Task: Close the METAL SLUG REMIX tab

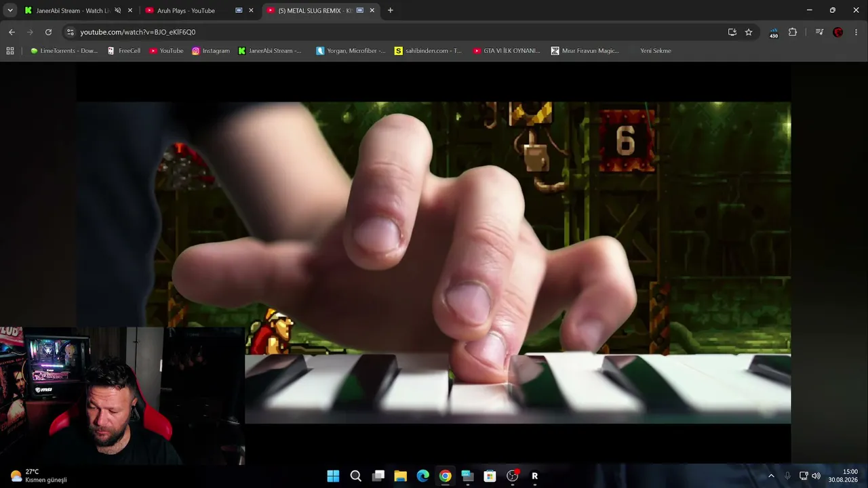Action: tap(372, 10)
